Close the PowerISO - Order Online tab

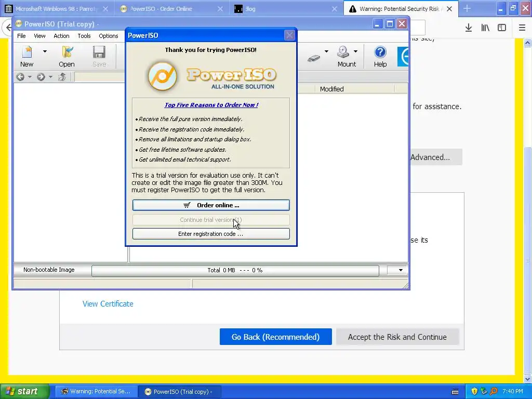tap(220, 9)
